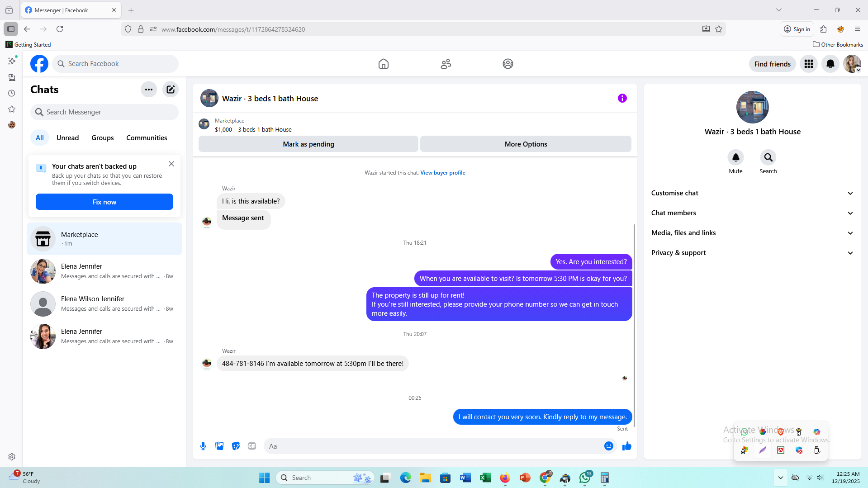This screenshot has width=868, height=488.
Task: Bookmark this page star icon
Action: click(719, 29)
